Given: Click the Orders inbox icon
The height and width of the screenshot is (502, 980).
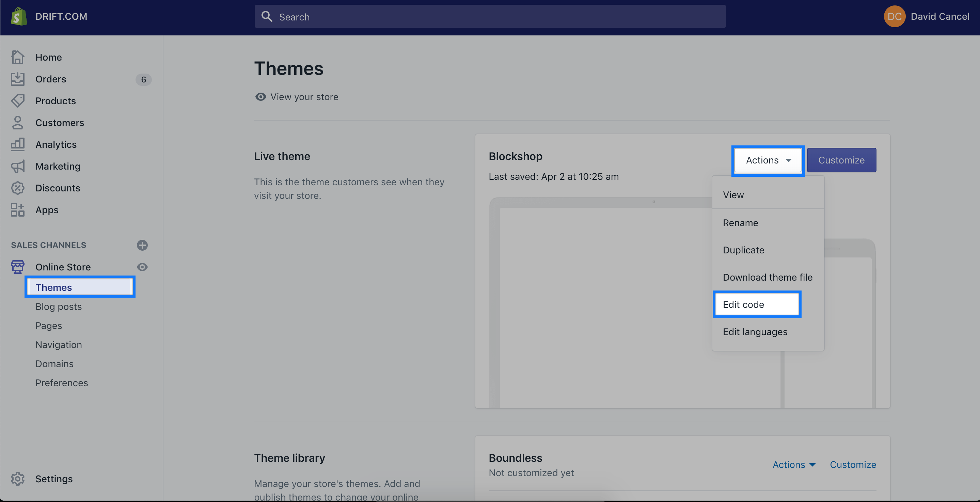Looking at the screenshot, I should pyautogui.click(x=17, y=79).
